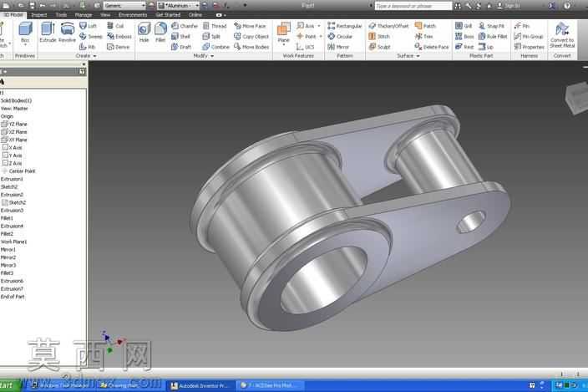Select End of Part marker
This screenshot has width=588, height=392.
pos(13,297)
